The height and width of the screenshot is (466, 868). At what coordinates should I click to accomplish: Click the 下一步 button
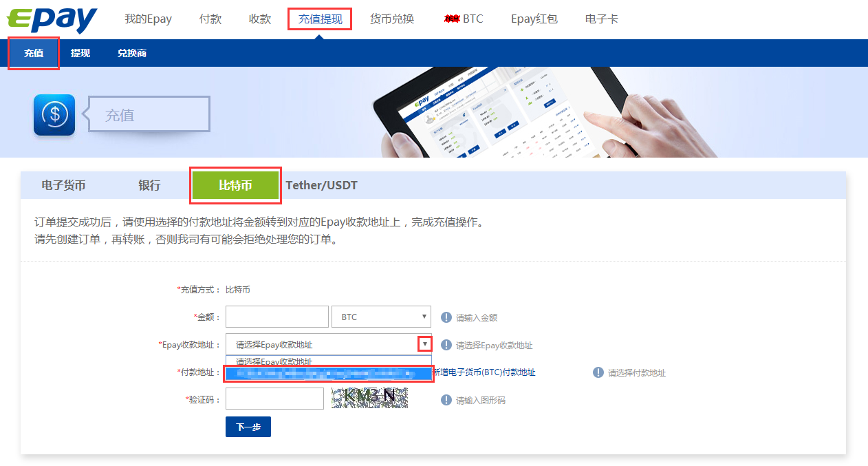(248, 427)
